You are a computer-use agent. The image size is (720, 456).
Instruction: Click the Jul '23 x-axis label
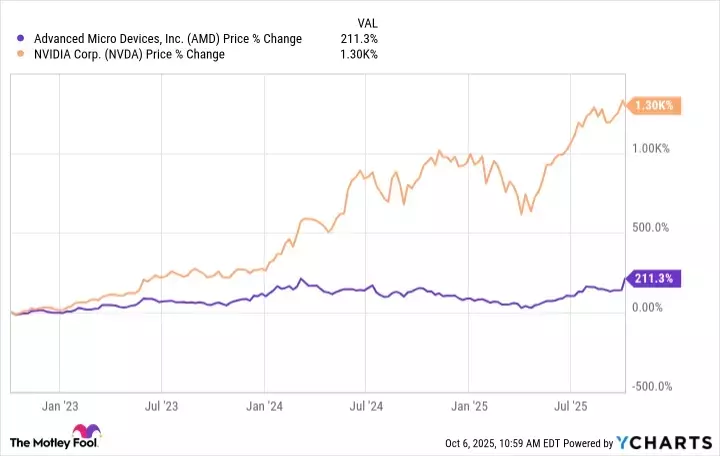coord(162,408)
